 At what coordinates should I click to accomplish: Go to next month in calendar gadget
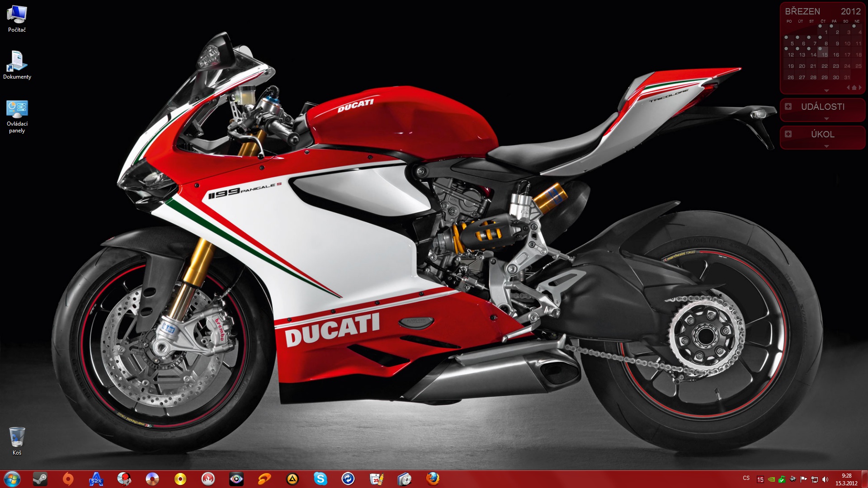860,88
